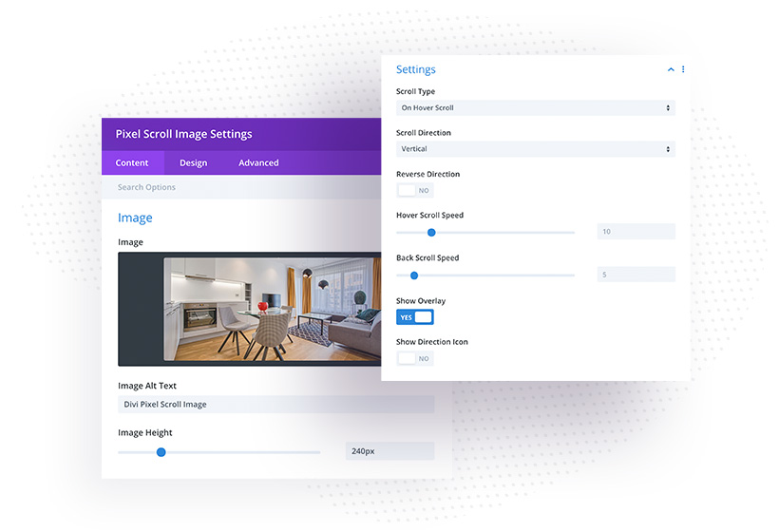This screenshot has width=779, height=532.
Task: Open the Scroll Type dropdown
Action: tap(535, 107)
